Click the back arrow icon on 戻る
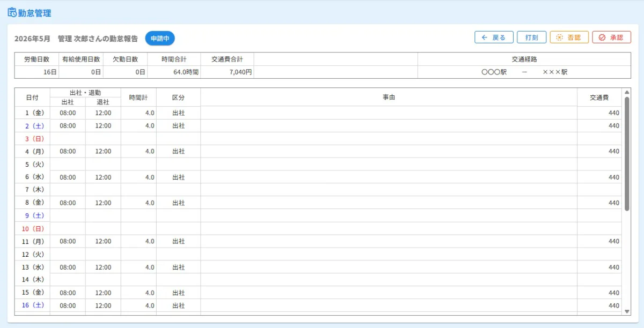The width and height of the screenshot is (644, 328). pos(485,38)
